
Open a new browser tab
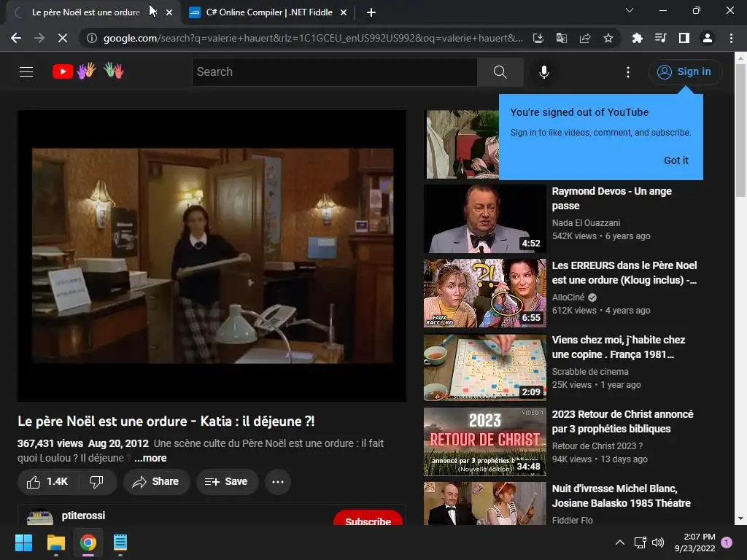371,12
